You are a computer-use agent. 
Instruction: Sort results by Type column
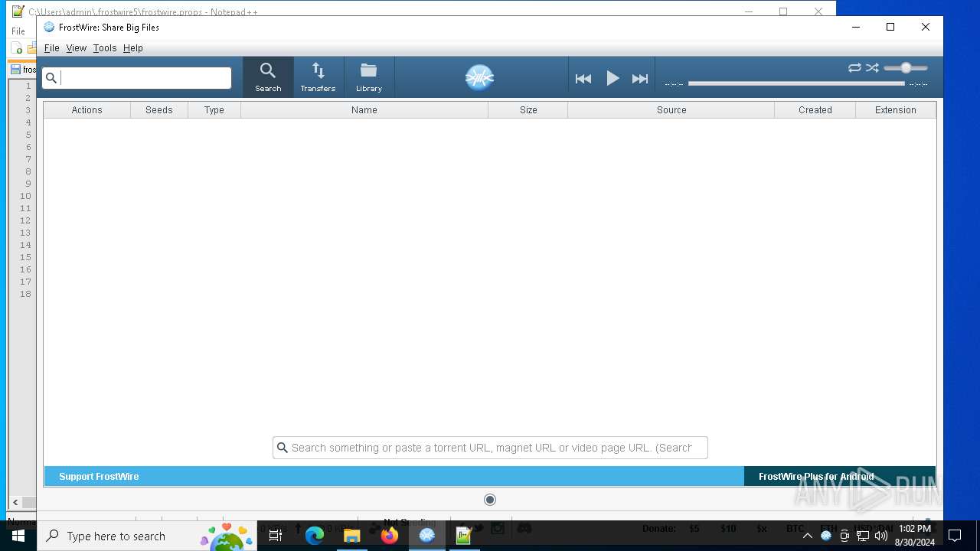point(214,110)
